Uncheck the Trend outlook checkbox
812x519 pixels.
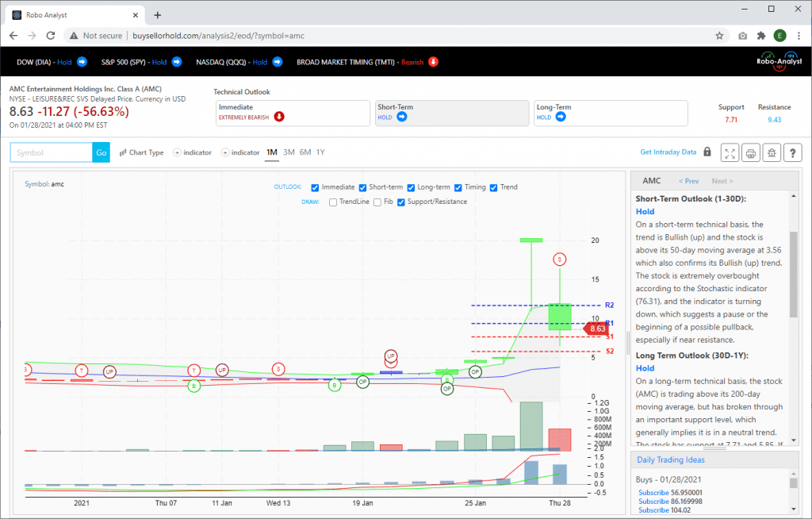[x=493, y=188]
